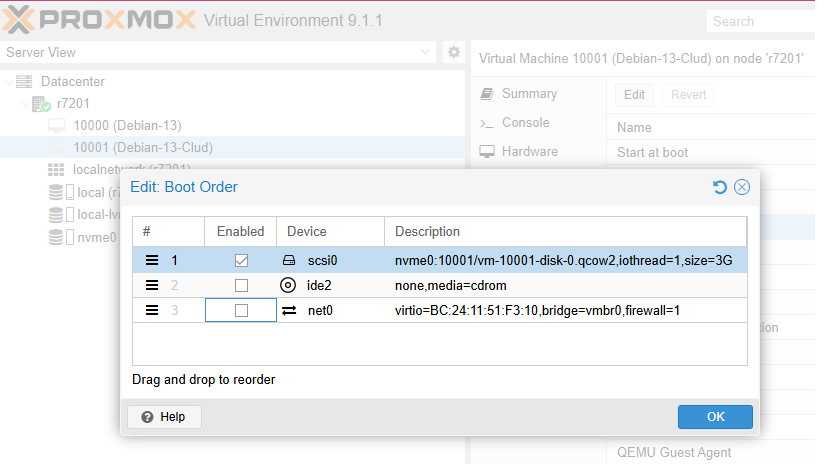Collapse the r7201 node in tree
This screenshot has width=819, height=464.
(26, 104)
